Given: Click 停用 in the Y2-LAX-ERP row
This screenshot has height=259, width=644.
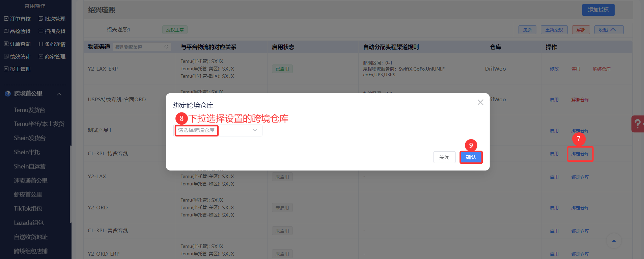Looking at the screenshot, I should click(576, 69).
